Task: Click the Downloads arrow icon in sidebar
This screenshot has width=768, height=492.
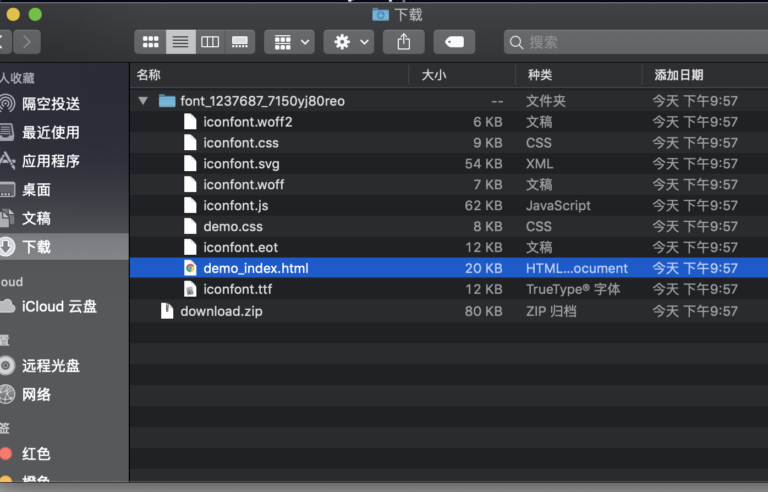Action: [7, 246]
